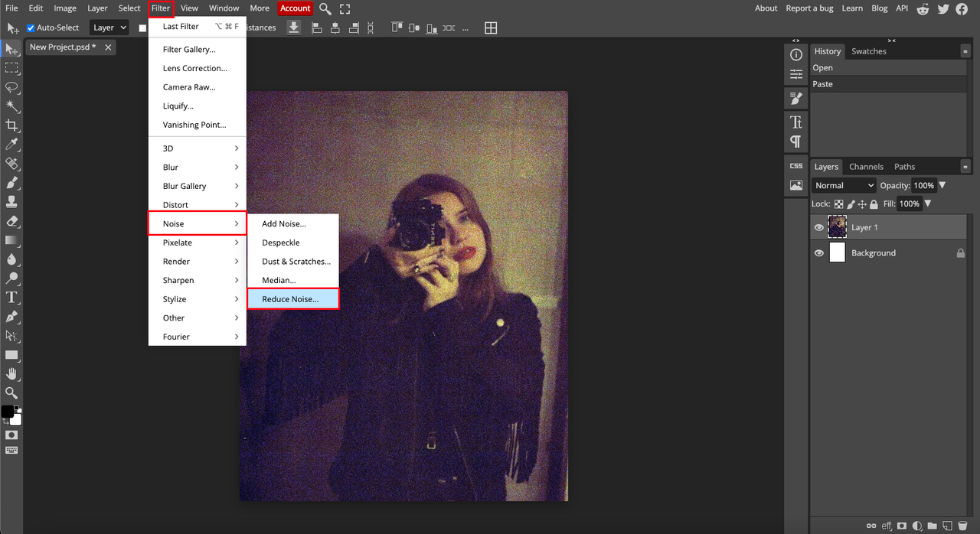This screenshot has width=980, height=534.
Task: Select the Zoom tool in toolbar
Action: (11, 393)
